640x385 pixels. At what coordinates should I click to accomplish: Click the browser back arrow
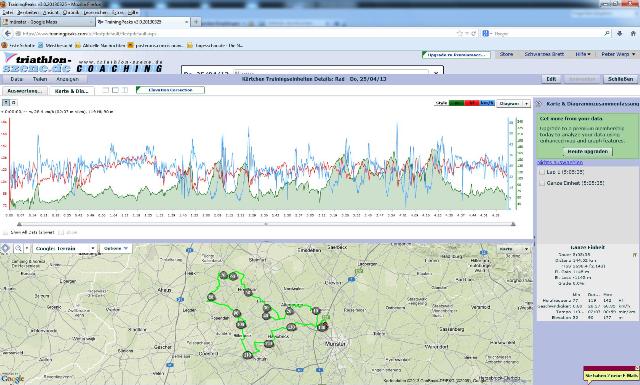7,33
